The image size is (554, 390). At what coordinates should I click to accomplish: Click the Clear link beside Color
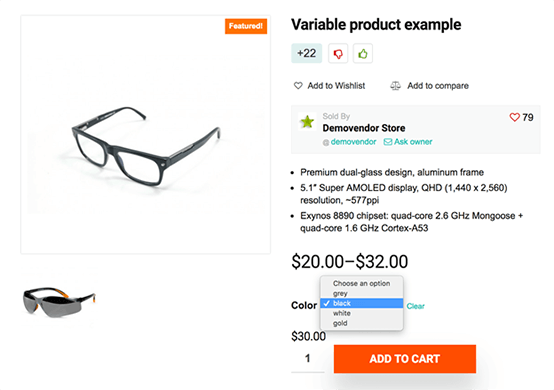(x=416, y=306)
